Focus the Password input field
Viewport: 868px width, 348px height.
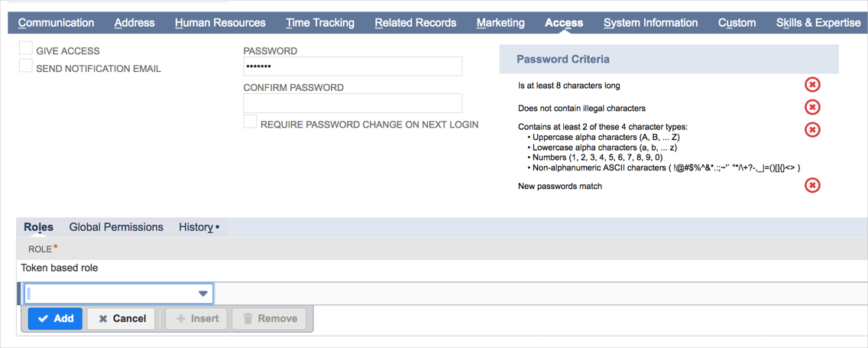click(x=352, y=67)
